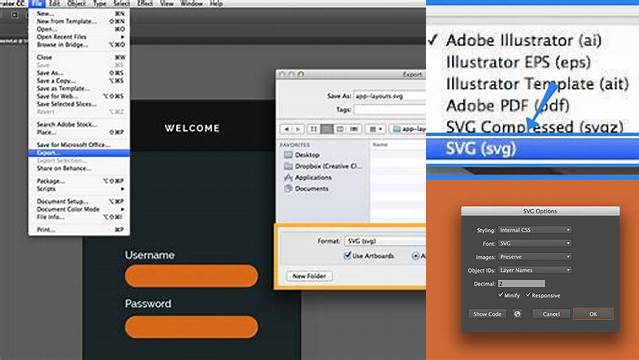Viewport: 639px width, 360px height.
Task: Click the Show Code button
Action: click(487, 314)
